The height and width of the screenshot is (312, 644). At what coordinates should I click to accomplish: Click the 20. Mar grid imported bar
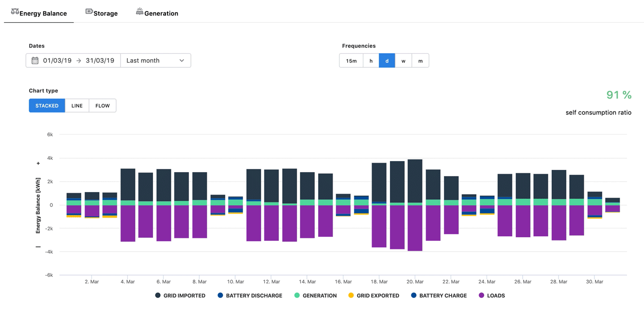click(x=415, y=181)
